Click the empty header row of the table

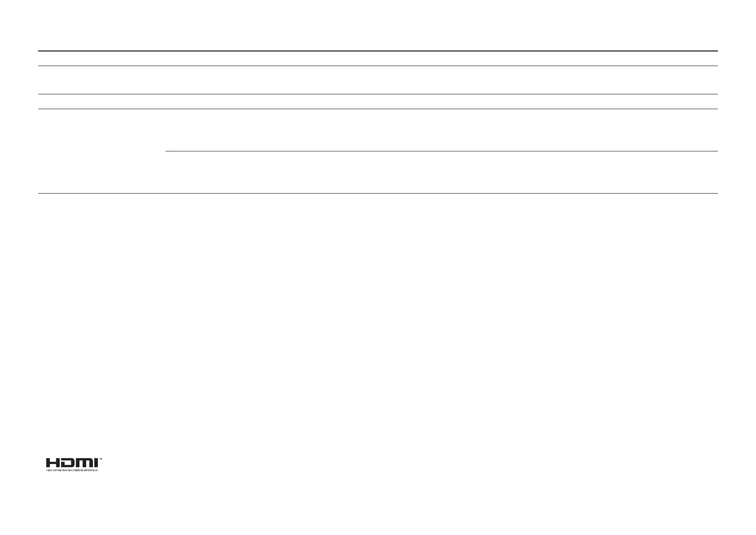point(378,58)
